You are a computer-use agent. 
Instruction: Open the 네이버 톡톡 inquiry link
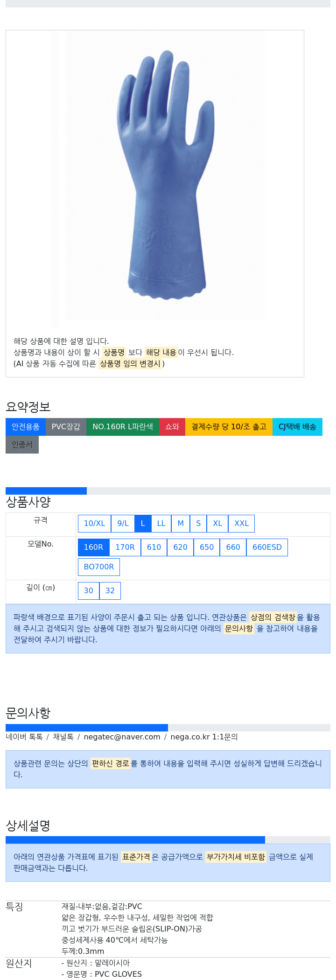click(24, 737)
